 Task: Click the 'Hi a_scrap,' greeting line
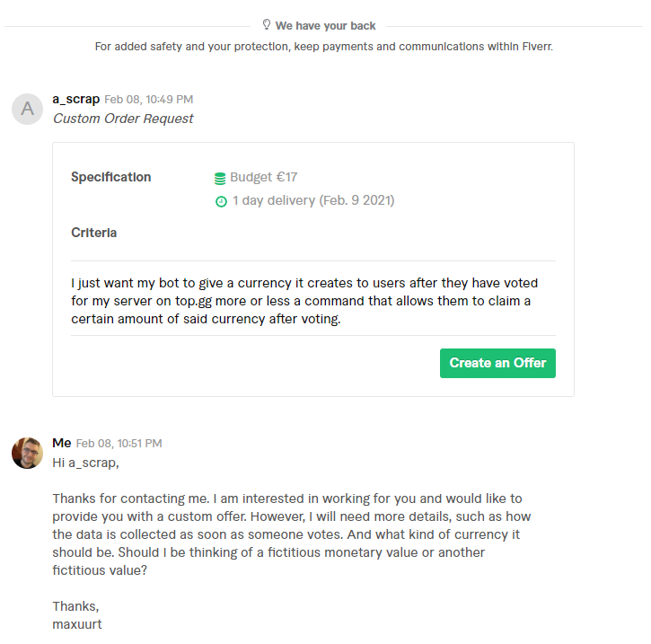click(x=85, y=463)
